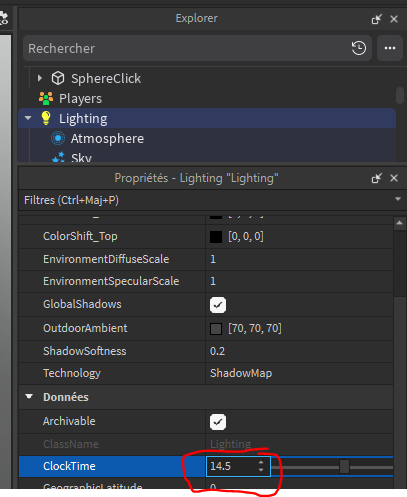Click the ColorShift_Top black color swatch
This screenshot has width=407, height=497.
216,237
